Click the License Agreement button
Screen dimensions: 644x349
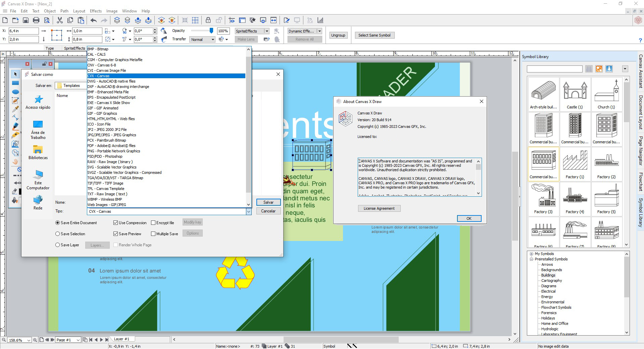pyautogui.click(x=379, y=208)
